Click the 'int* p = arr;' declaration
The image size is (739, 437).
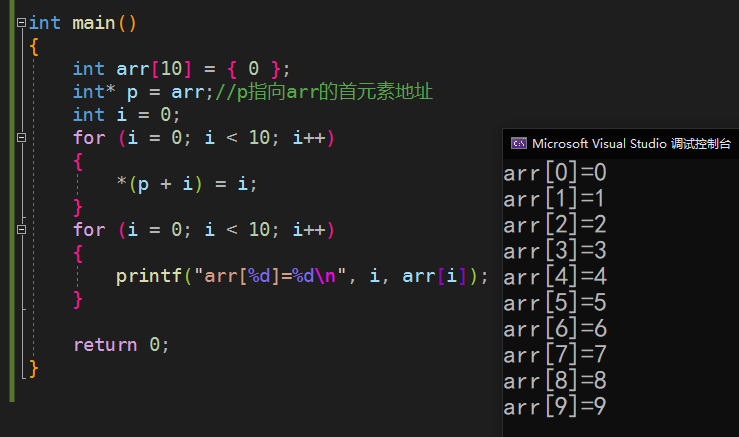click(x=143, y=91)
